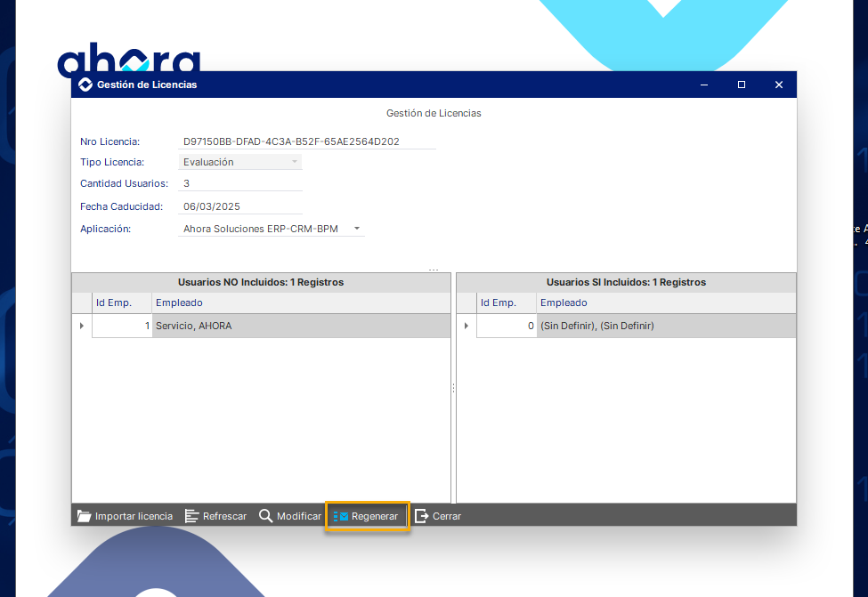Viewport: 868px width, 597px height.
Task: Click the Modificar button label
Action: pyautogui.click(x=299, y=516)
